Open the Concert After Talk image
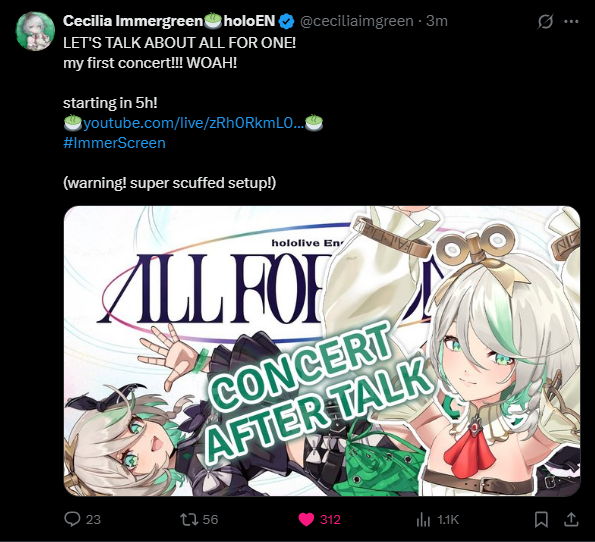 [322, 351]
